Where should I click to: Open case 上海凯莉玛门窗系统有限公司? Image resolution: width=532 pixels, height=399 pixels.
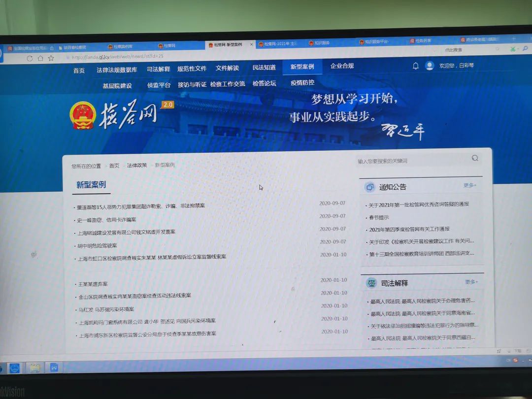point(147,322)
